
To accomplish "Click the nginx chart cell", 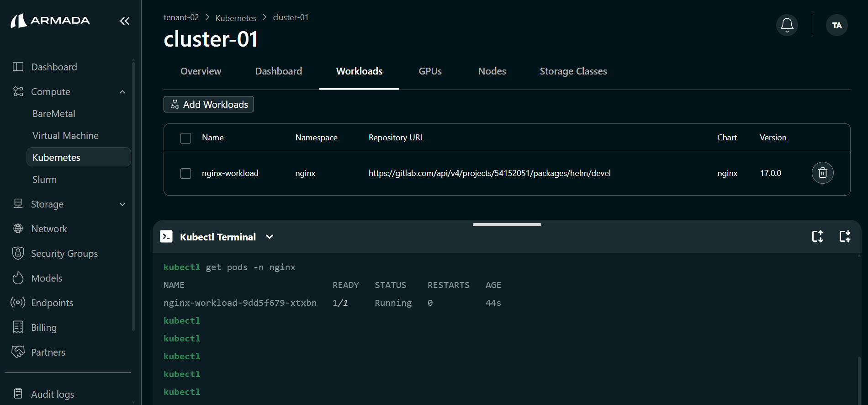I will click(x=727, y=173).
